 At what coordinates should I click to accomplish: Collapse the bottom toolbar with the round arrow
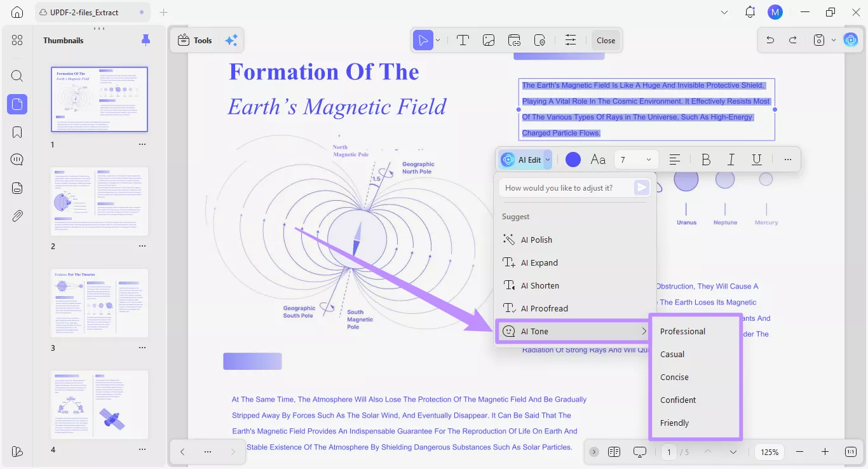pos(594,452)
